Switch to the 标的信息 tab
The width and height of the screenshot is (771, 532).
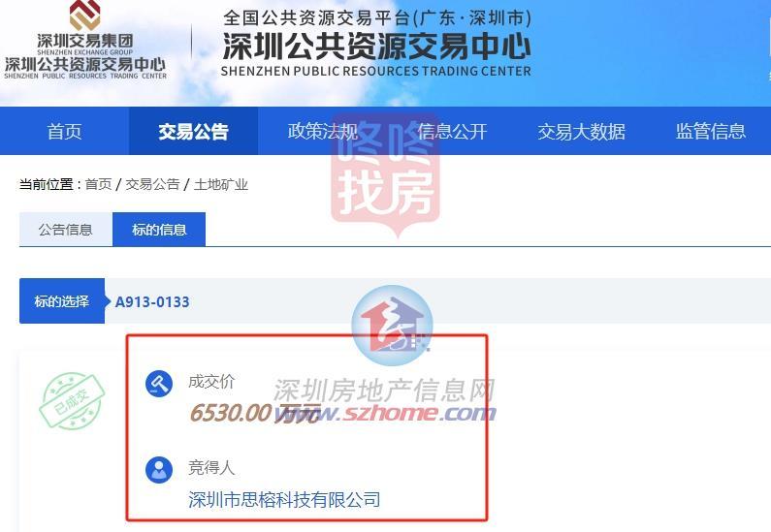pyautogui.click(x=159, y=230)
